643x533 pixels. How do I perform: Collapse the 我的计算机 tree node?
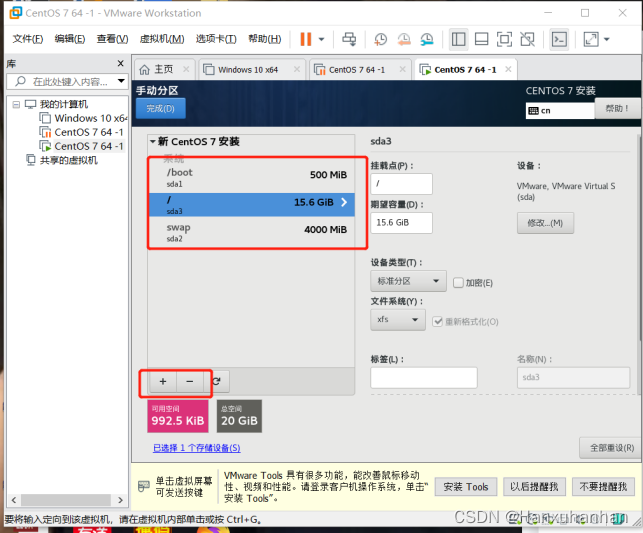16,105
